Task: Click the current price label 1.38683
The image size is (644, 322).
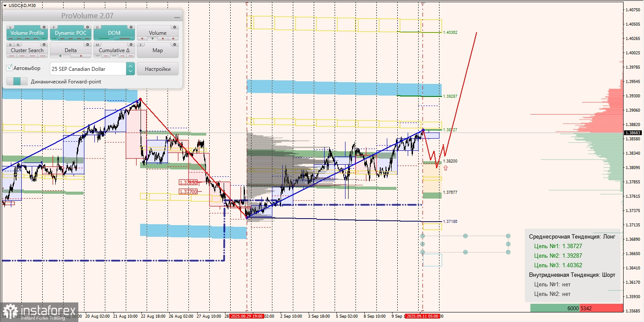Action: 633,133
